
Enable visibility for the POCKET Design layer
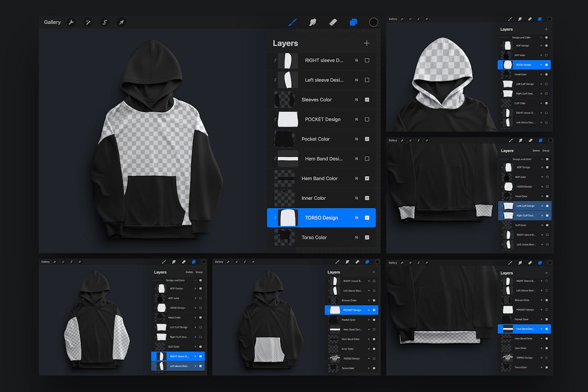pos(367,119)
